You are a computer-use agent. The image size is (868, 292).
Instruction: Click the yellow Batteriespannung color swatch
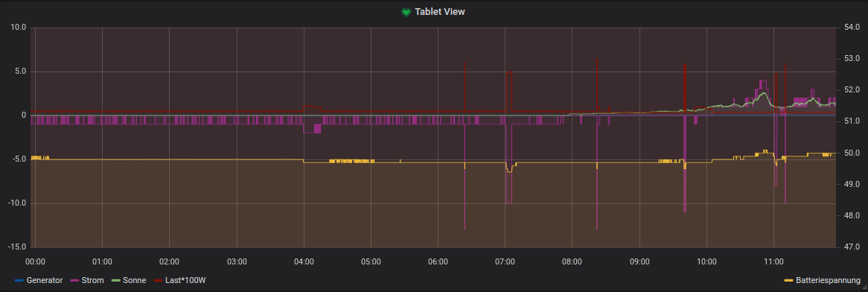point(789,280)
